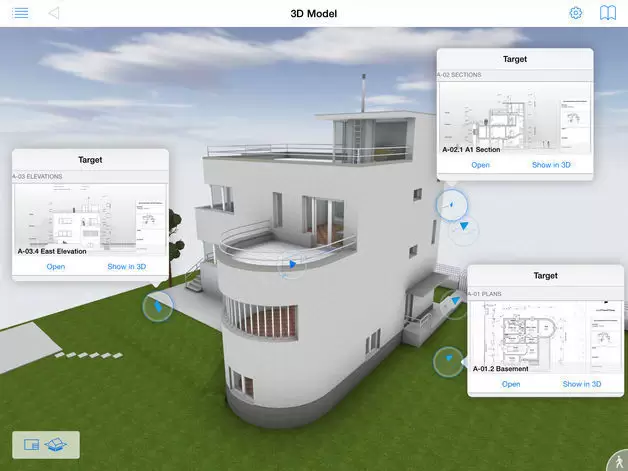Open the bookmarks book icon
628x471 pixels.
[607, 13]
